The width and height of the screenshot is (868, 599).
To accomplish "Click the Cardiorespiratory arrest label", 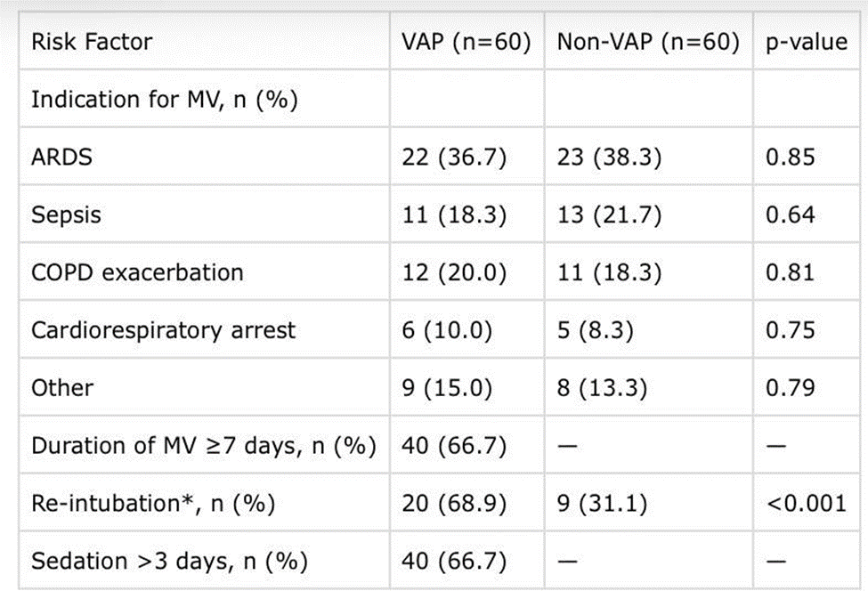I will tap(163, 331).
